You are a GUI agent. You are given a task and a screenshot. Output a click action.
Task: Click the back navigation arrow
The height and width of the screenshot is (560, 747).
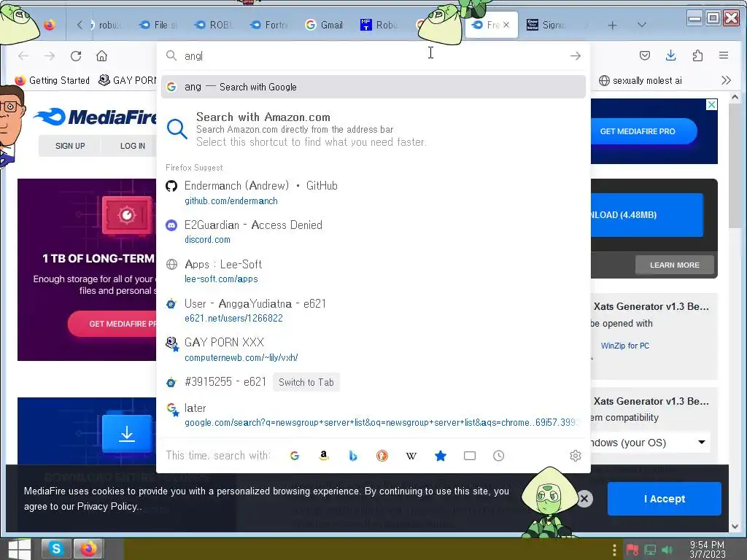(x=23, y=56)
